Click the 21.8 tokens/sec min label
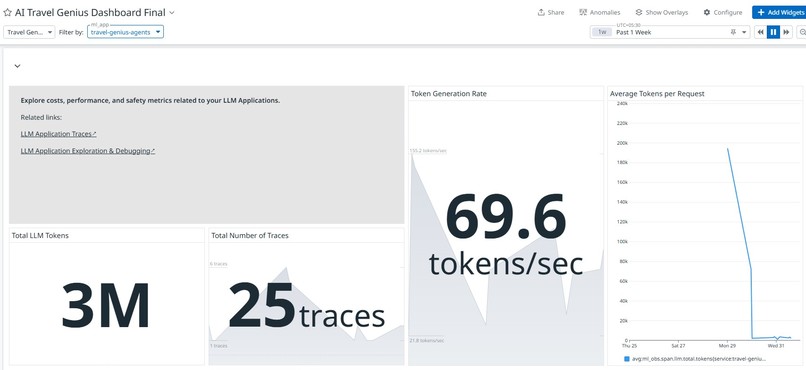This screenshot has width=806, height=370. [427, 341]
